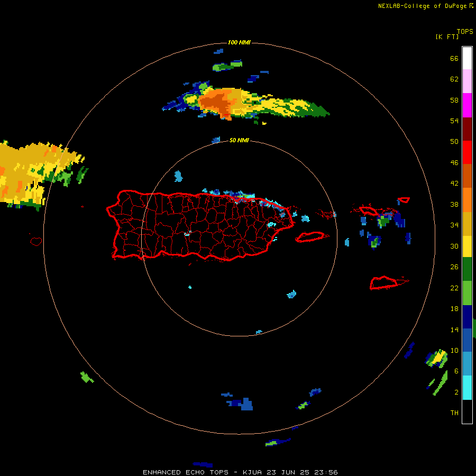Select the '2' legend value
Image resolution: width=476 pixels, height=476 pixels.
click(456, 392)
